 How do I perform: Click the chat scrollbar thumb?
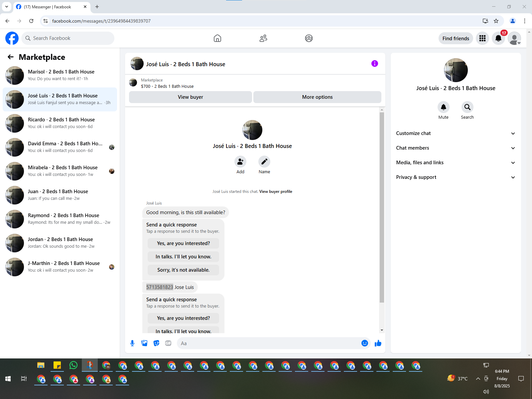382,207
